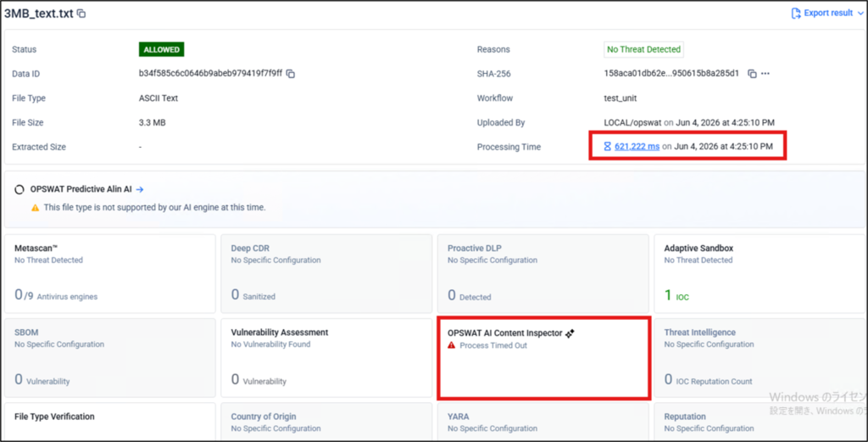Click the warning triangle in AI section
The image size is (868, 442).
pos(35,208)
